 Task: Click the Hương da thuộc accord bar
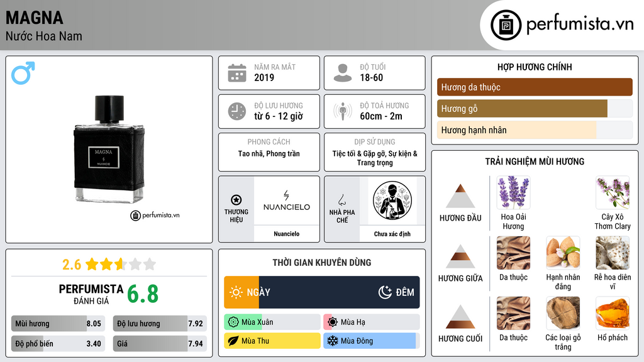click(x=535, y=87)
